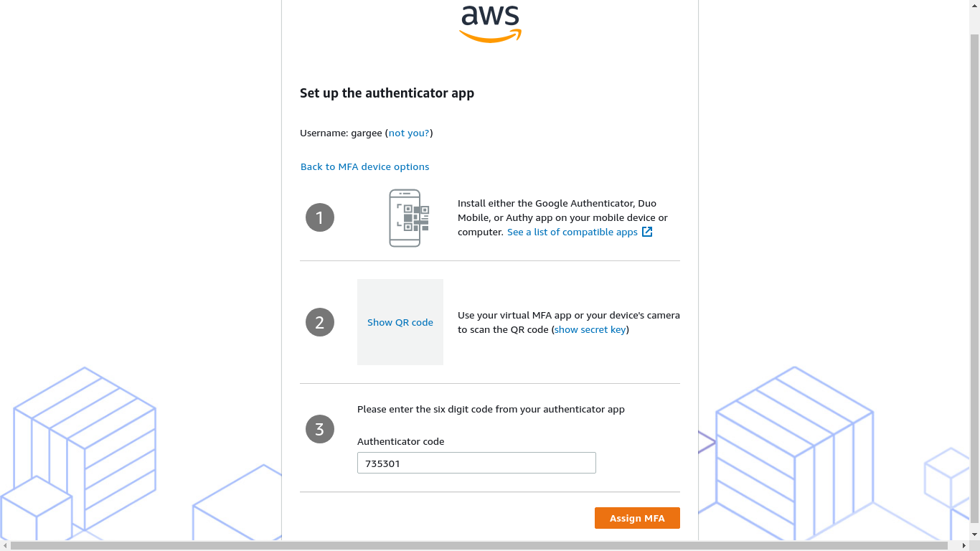Go back to MFA device options

click(364, 166)
